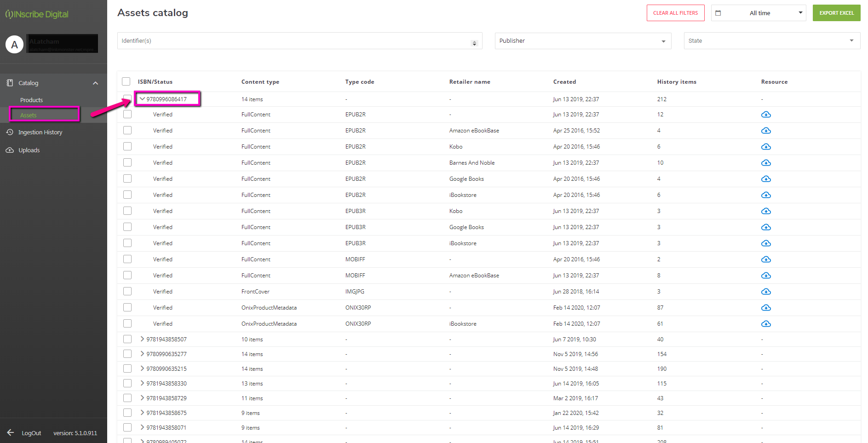The image size is (868, 443).
Task: Switch to Products in the sidebar
Action: pos(31,100)
